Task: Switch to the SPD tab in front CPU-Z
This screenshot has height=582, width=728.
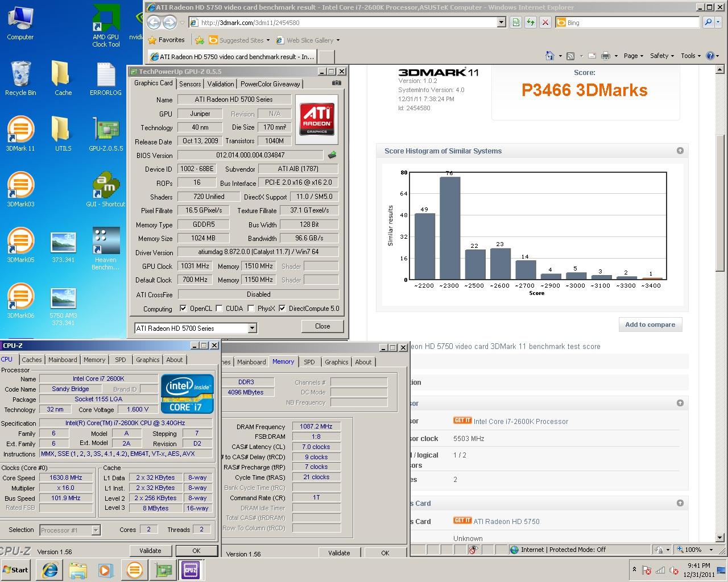Action: coord(121,360)
